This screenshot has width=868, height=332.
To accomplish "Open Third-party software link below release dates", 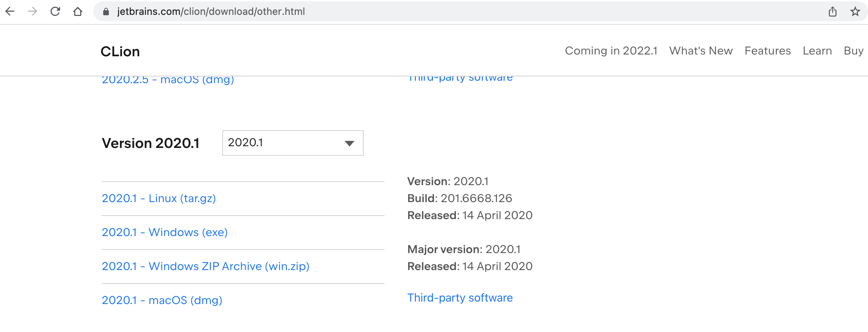I will 460,298.
